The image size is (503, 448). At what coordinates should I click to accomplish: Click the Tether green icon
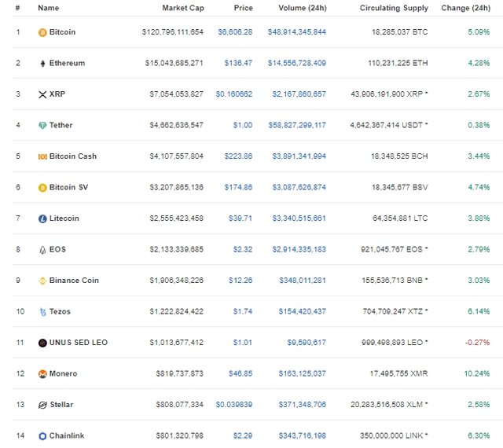tap(42, 126)
